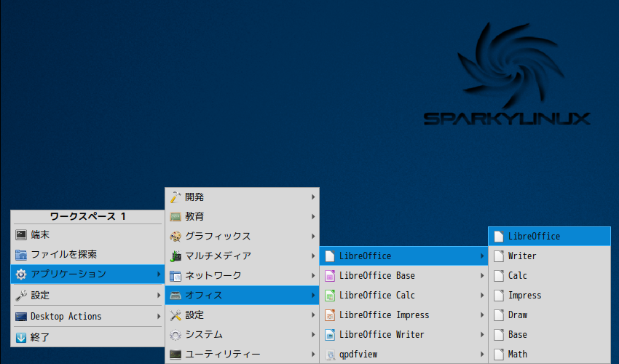
Task: Click the LibreOffice Calc spreadsheet icon
Action: pos(330,296)
